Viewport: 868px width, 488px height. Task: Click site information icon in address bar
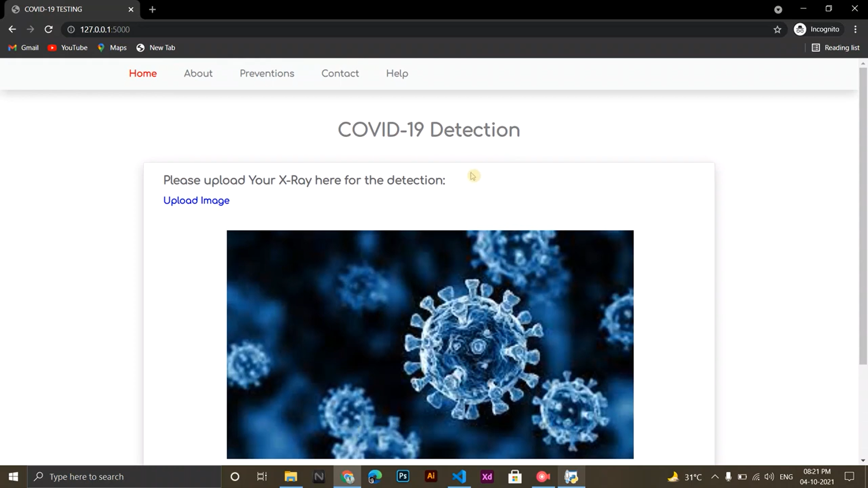(71, 29)
